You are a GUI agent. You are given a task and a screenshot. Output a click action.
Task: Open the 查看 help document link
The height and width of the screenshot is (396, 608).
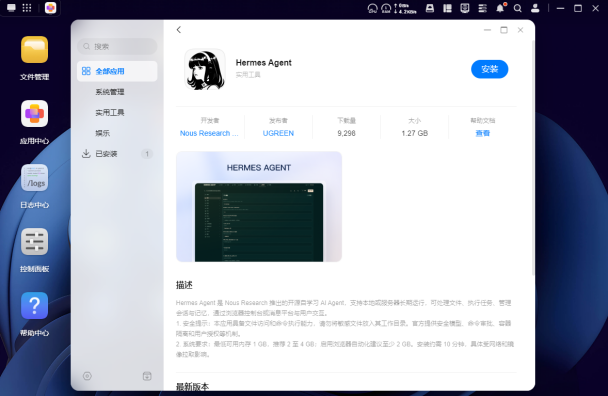[x=483, y=133]
